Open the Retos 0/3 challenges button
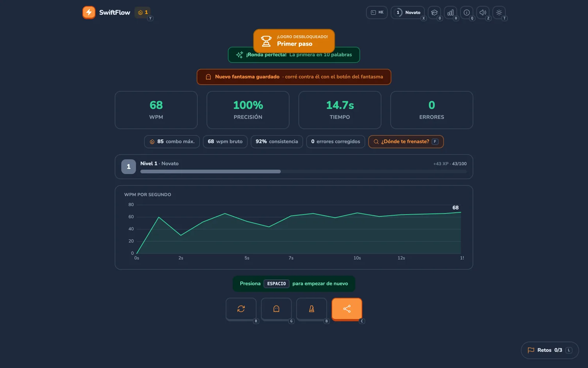This screenshot has height=368, width=588. 550,350
